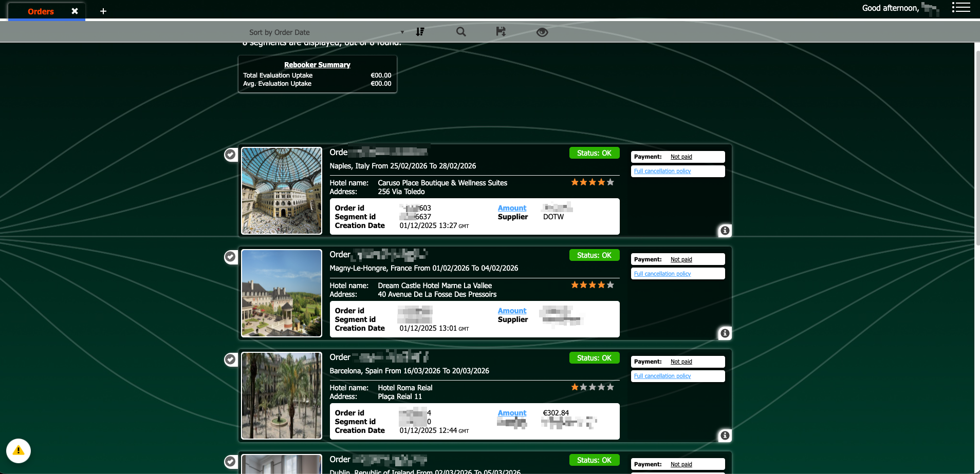The image size is (980, 474).
Task: Add a new tab with plus
Action: coord(103,11)
